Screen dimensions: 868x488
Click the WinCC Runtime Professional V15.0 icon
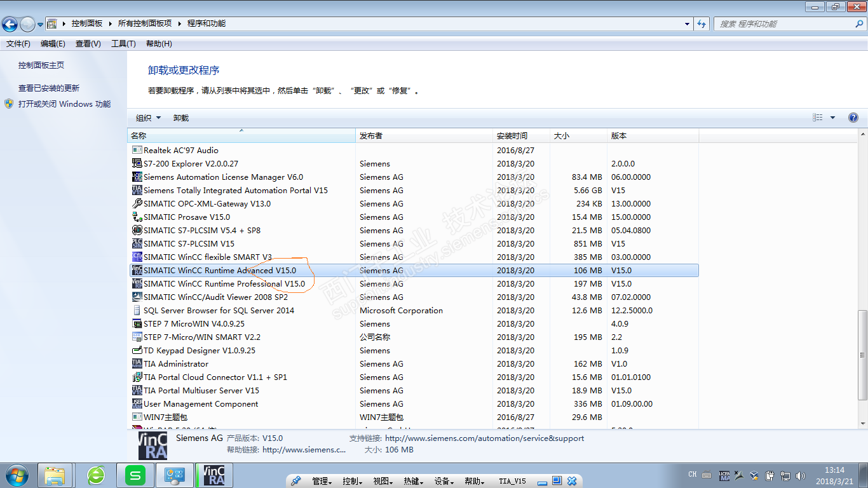point(137,284)
